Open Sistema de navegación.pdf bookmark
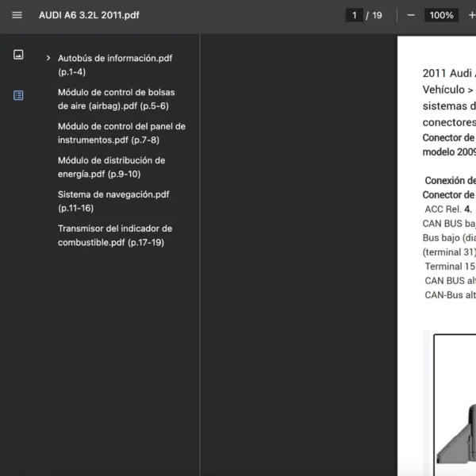This screenshot has width=476, height=476. [x=113, y=201]
